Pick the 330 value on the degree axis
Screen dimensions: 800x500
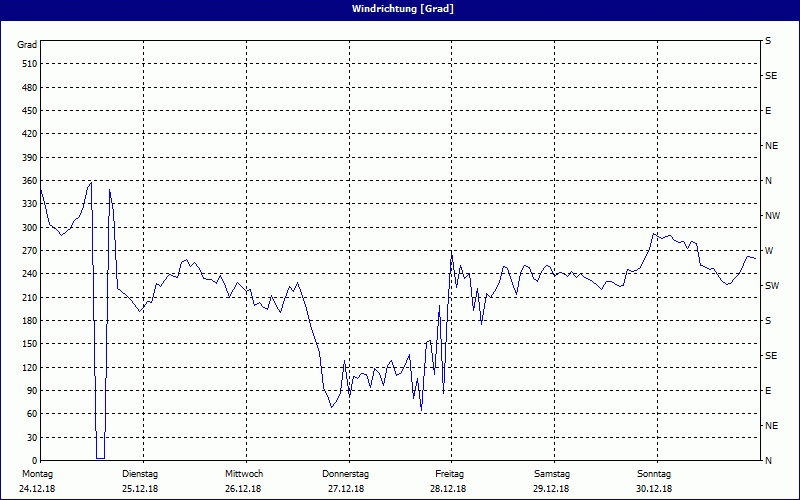pyautogui.click(x=29, y=204)
